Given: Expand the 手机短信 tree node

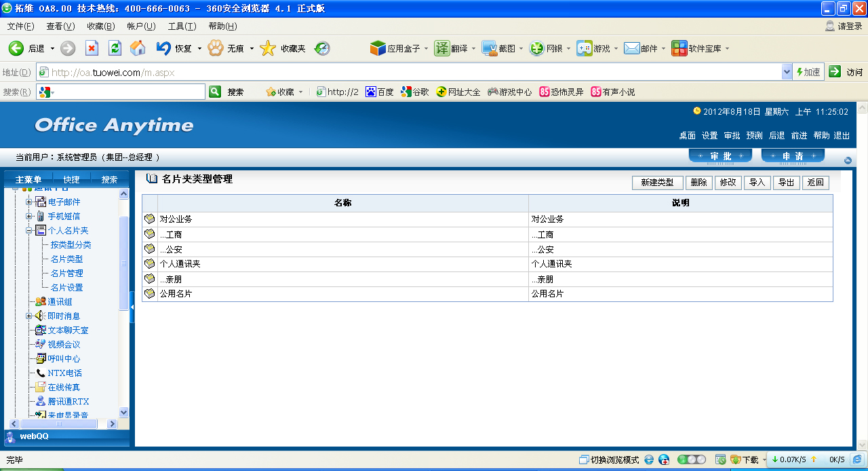Looking at the screenshot, I should pyautogui.click(x=29, y=216).
